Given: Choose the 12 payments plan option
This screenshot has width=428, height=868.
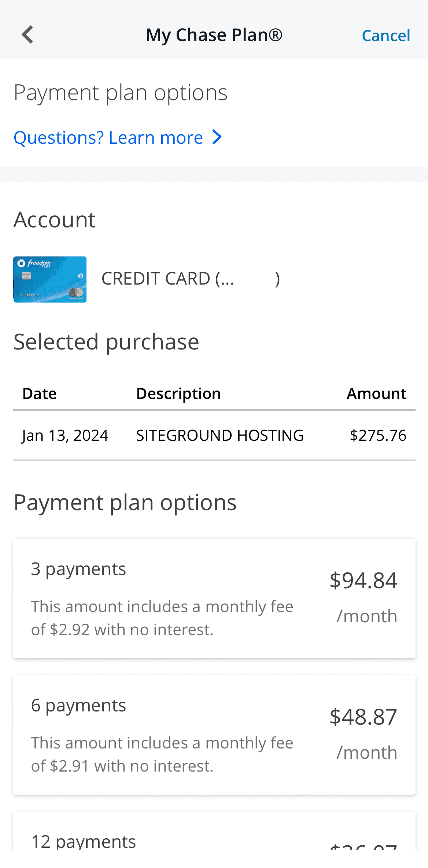Looking at the screenshot, I should tap(214, 840).
